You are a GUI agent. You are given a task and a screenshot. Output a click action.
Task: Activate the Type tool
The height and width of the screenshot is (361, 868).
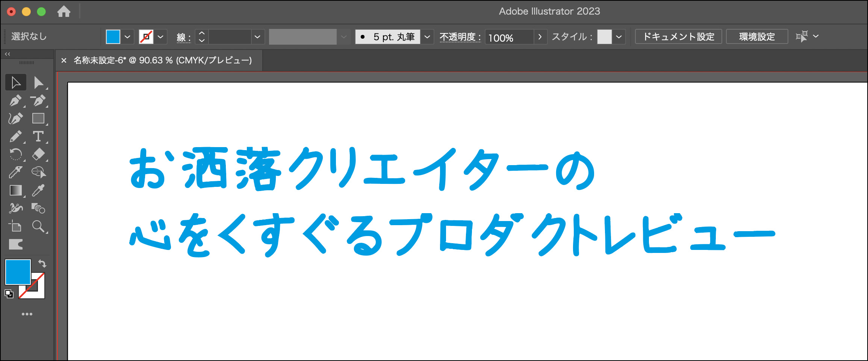[38, 137]
